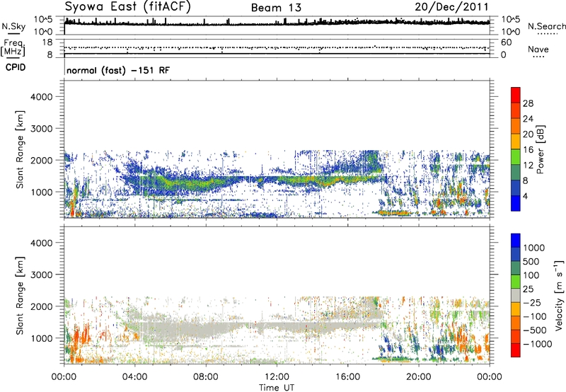Click the '28' value on the Power scale
The image size is (566, 392).
(528, 103)
